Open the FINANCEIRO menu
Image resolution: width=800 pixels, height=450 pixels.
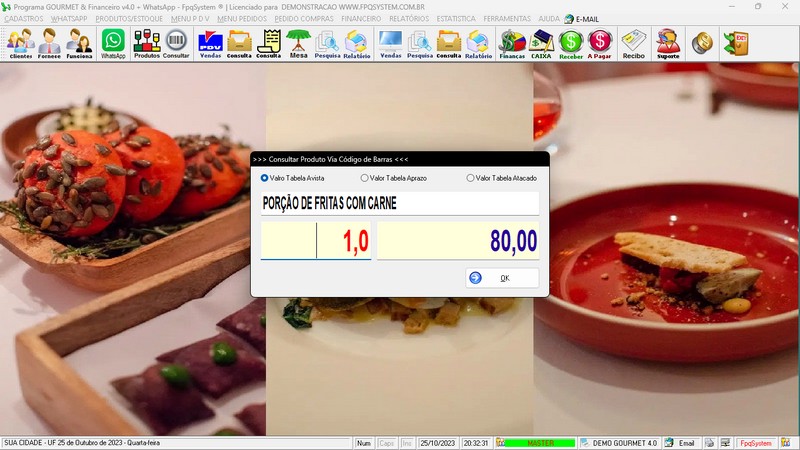click(x=361, y=18)
